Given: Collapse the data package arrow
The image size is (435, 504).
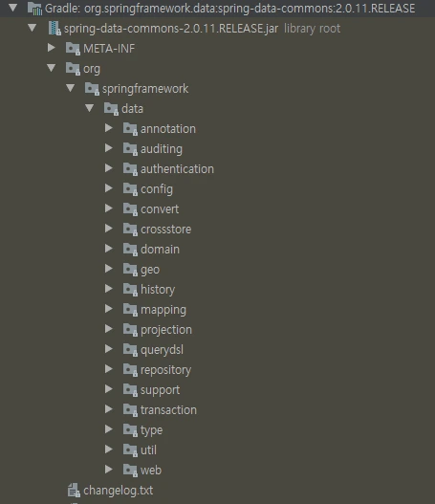Looking at the screenshot, I should pos(89,108).
